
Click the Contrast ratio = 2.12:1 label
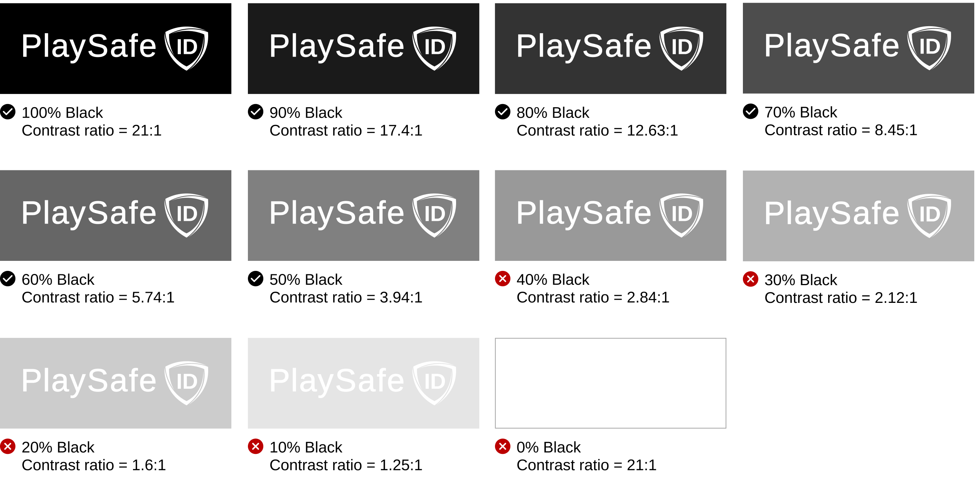tap(841, 298)
